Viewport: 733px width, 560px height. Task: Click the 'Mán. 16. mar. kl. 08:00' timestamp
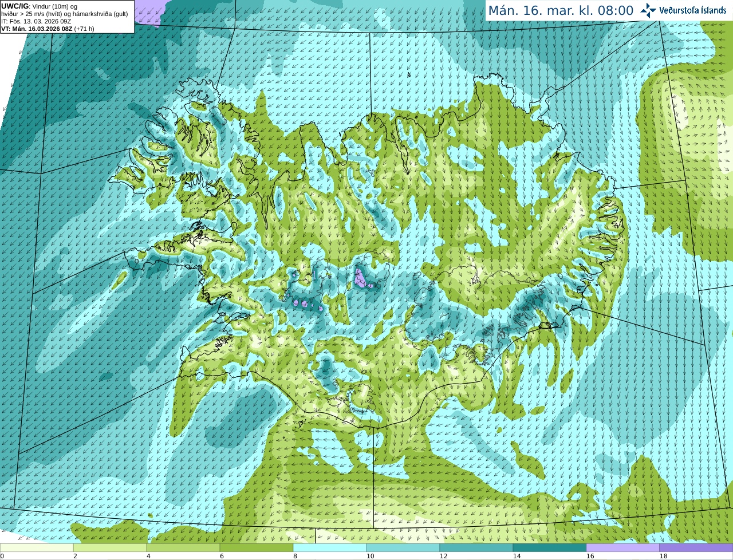click(x=561, y=11)
